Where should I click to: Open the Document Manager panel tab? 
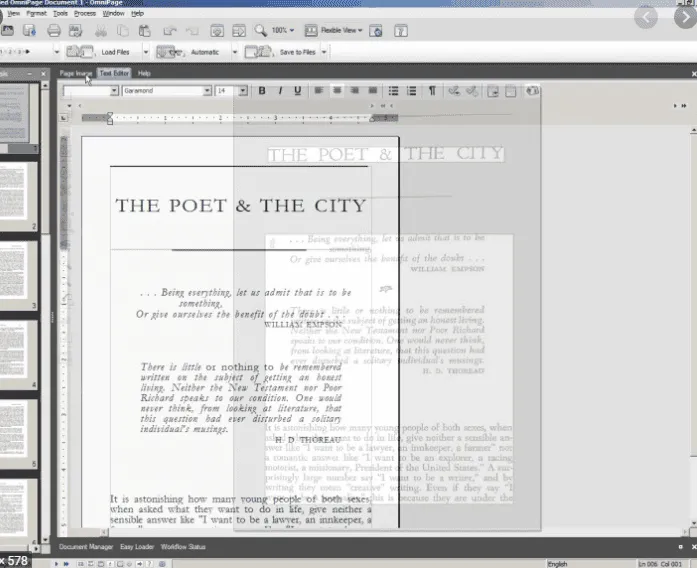click(x=86, y=547)
